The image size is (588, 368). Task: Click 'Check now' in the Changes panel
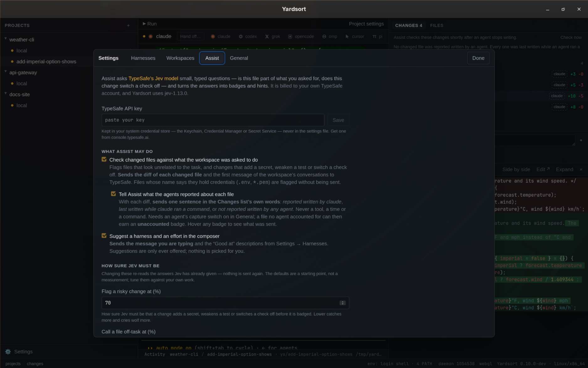[571, 37]
